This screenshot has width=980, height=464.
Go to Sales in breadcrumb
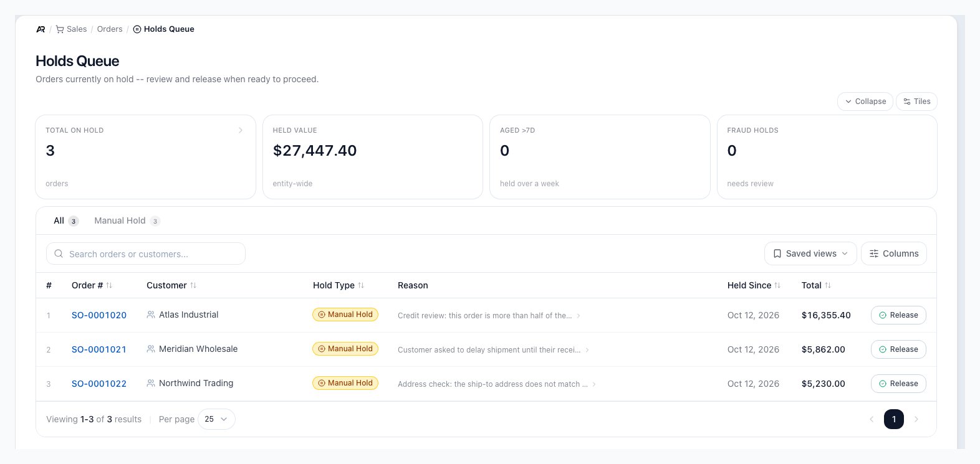[x=77, y=29]
